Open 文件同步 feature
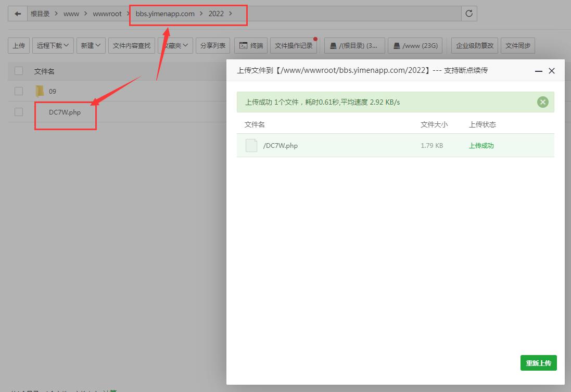This screenshot has width=571, height=392. [518, 45]
